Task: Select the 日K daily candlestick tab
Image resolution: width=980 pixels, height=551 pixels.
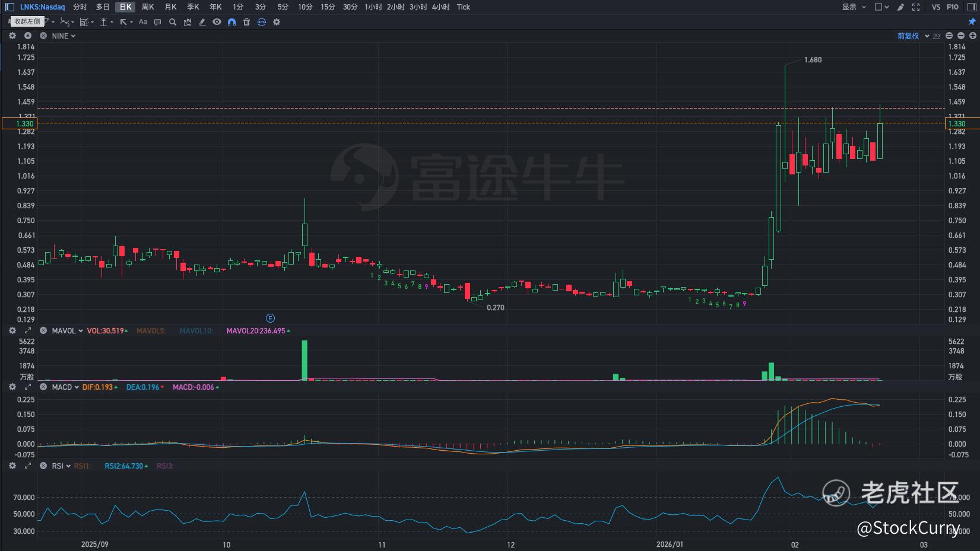Action: (125, 7)
